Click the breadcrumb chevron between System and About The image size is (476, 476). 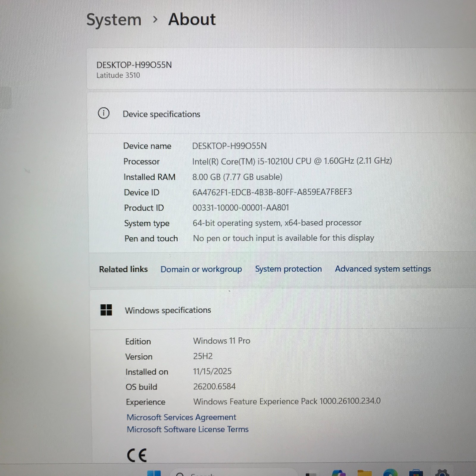coord(155,20)
